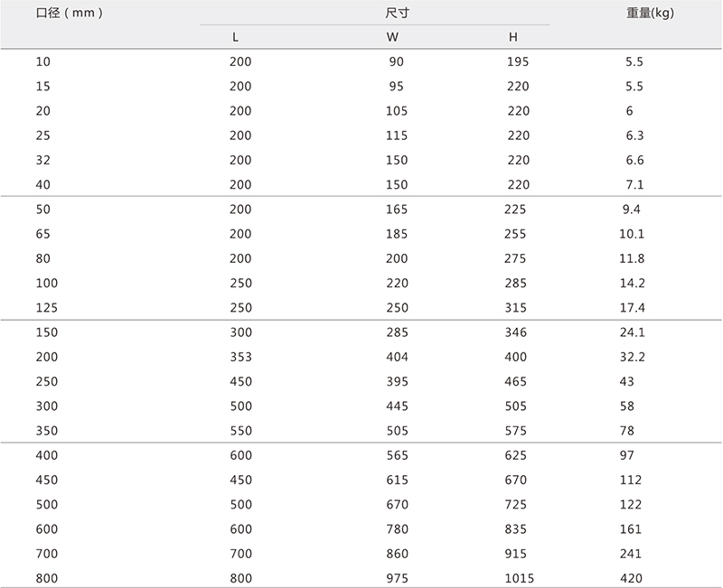Screen dimensions: 723x588
Task: Click the H value 285 in the 100 row
Action: [515, 283]
